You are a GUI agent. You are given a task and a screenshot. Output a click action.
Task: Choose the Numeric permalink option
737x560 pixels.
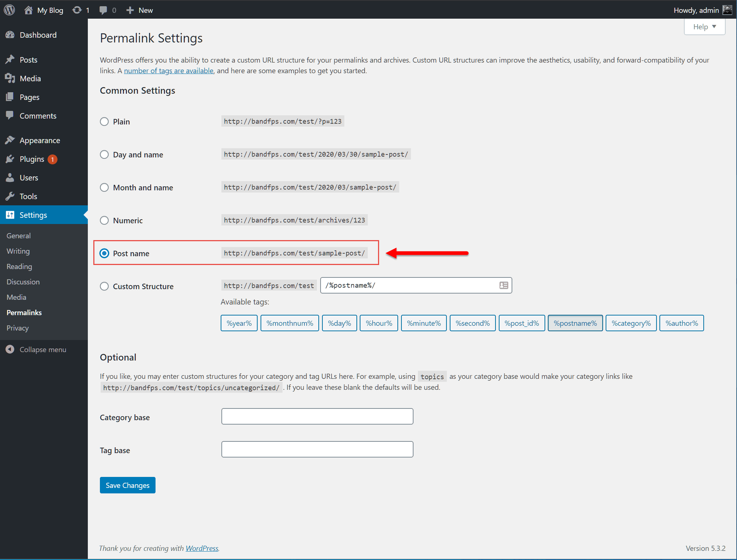pos(104,220)
